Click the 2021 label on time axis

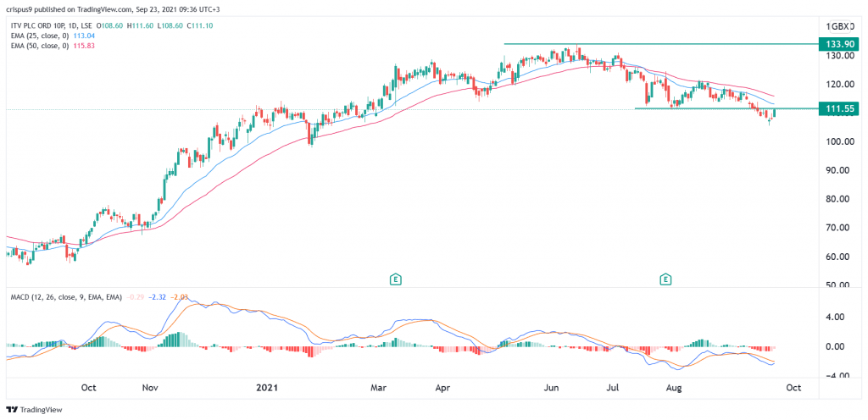pos(266,388)
